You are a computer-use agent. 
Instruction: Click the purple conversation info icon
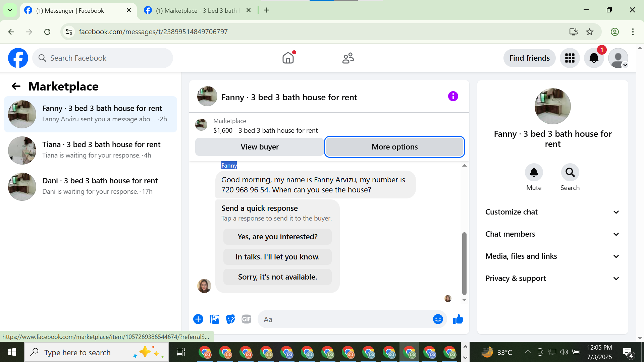click(x=453, y=97)
